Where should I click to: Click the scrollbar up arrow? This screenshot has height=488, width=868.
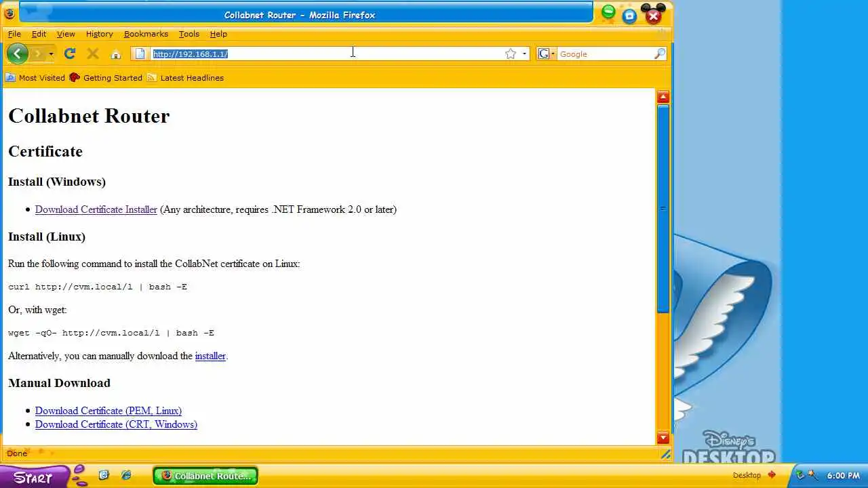pyautogui.click(x=663, y=97)
